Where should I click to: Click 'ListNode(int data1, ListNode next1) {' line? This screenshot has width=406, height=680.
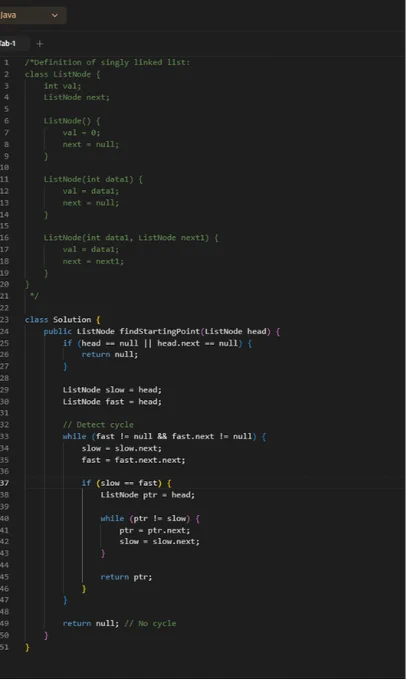(x=131, y=238)
